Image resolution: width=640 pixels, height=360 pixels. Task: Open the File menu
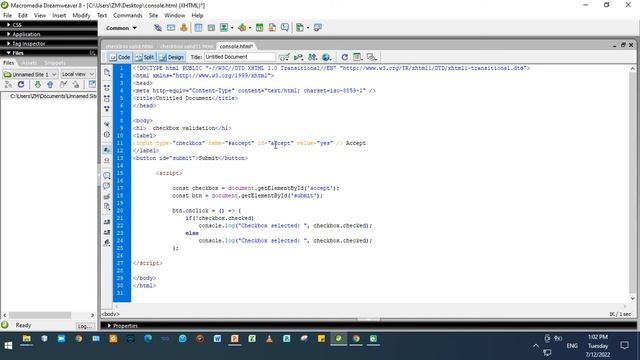coord(7,16)
